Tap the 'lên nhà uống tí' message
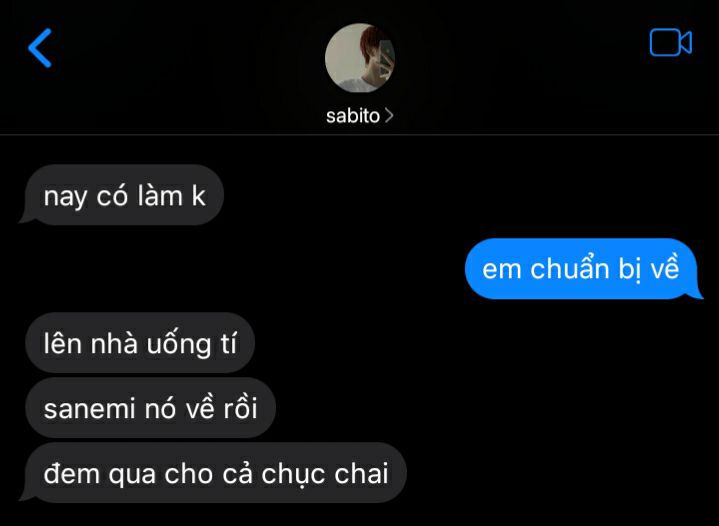This screenshot has height=526, width=719. click(x=140, y=343)
